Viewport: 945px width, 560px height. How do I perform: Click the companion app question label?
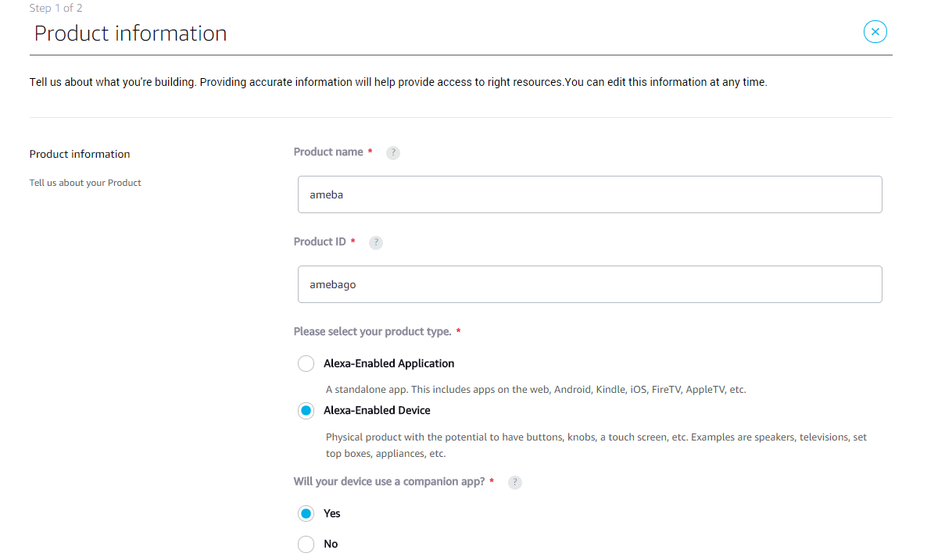(x=389, y=481)
